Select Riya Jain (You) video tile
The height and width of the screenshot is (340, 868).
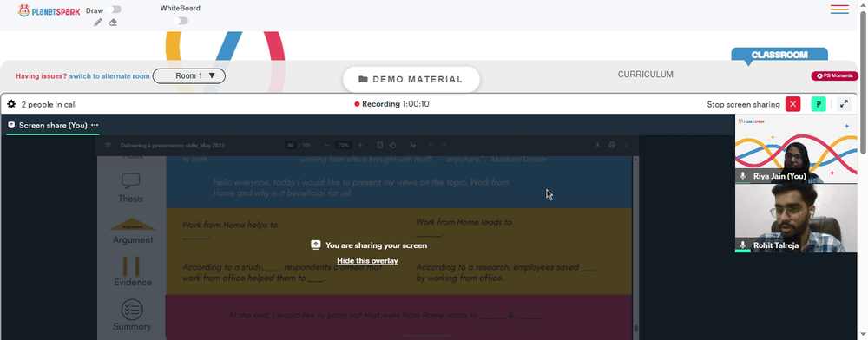[x=796, y=149]
